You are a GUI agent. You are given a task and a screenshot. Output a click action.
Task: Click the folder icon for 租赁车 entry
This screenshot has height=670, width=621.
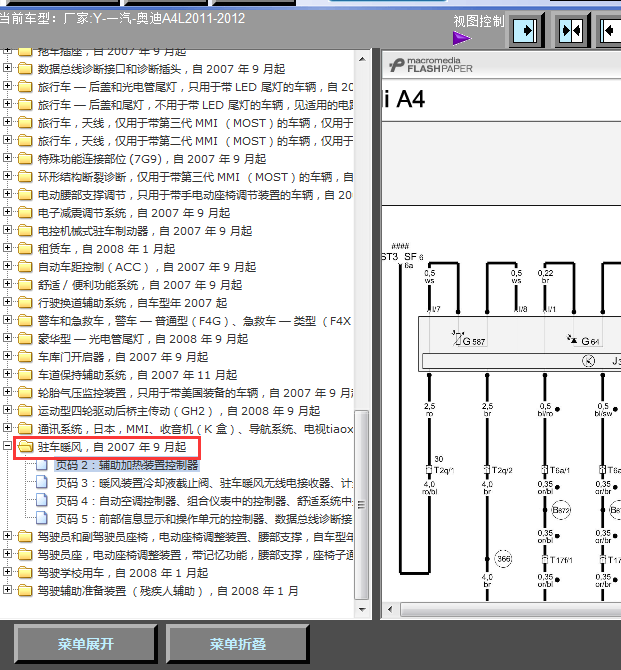(x=25, y=249)
